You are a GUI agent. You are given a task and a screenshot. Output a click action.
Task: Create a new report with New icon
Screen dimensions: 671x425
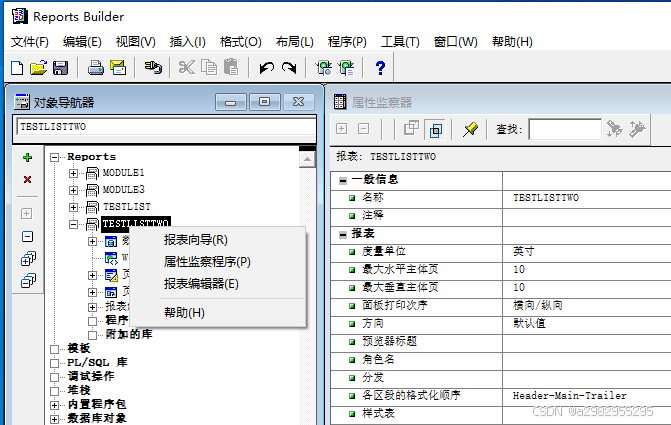tap(17, 68)
